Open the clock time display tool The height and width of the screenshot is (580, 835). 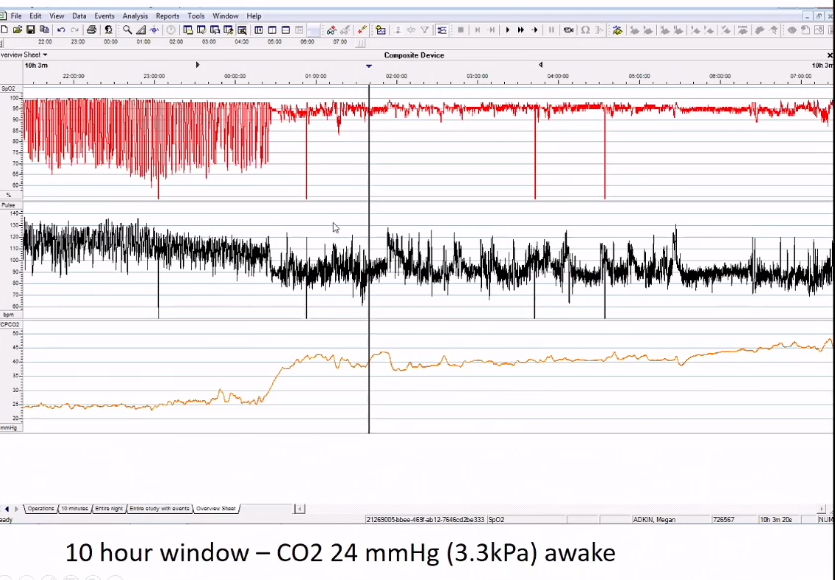[x=169, y=30]
